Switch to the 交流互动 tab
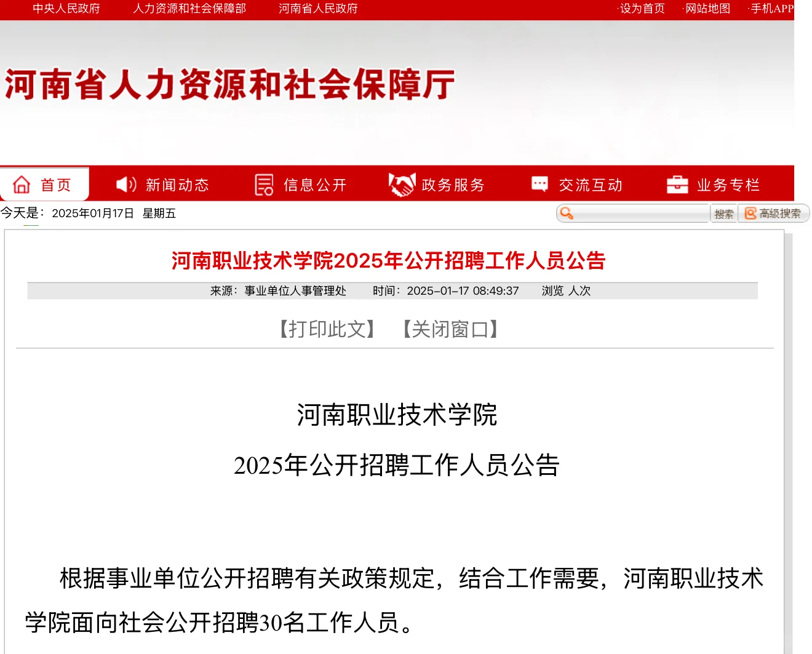812x654 pixels. 591,185
